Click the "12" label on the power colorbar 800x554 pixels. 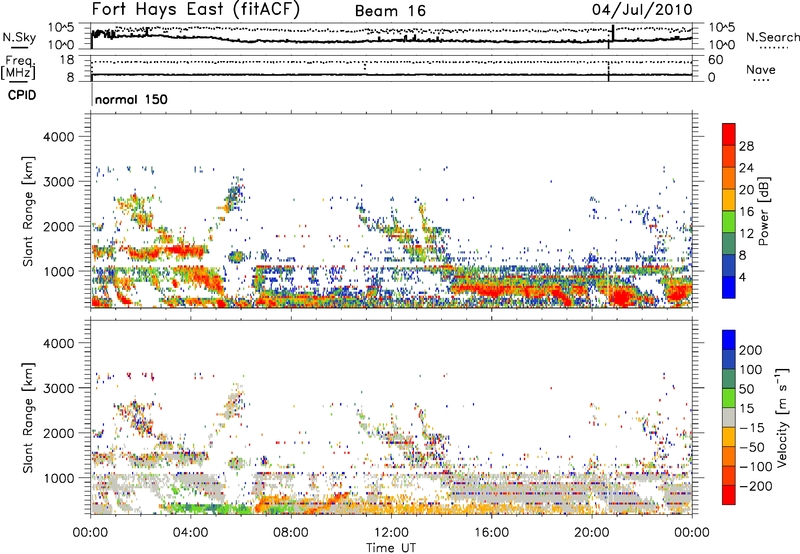click(746, 234)
